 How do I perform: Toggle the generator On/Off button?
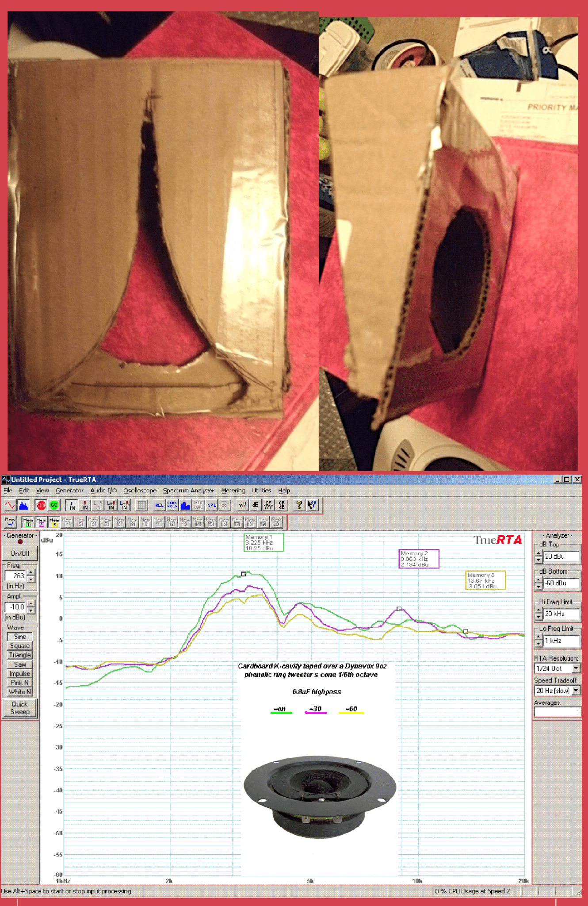20,553
